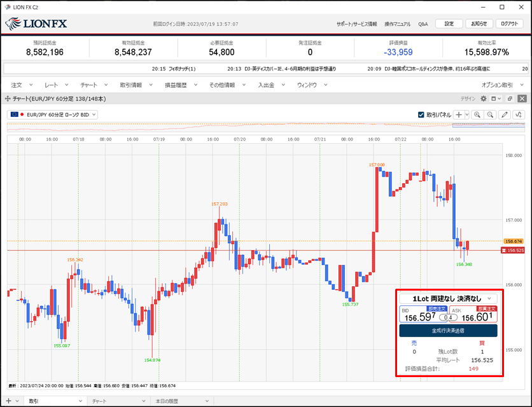Open the chart settings gear icon
Viewport: 532px width, 407px height.
484,99
